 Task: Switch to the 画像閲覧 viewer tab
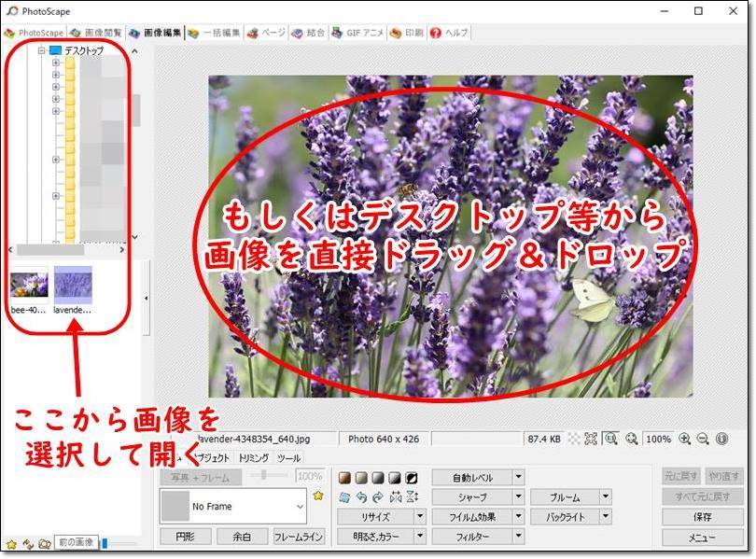[x=95, y=33]
